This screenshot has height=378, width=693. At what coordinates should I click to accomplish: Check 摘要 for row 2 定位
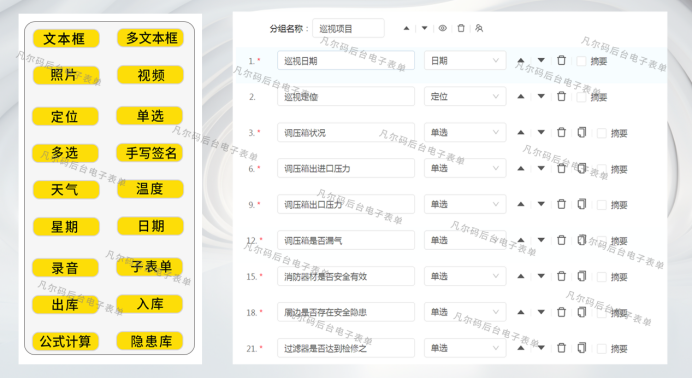(x=581, y=97)
